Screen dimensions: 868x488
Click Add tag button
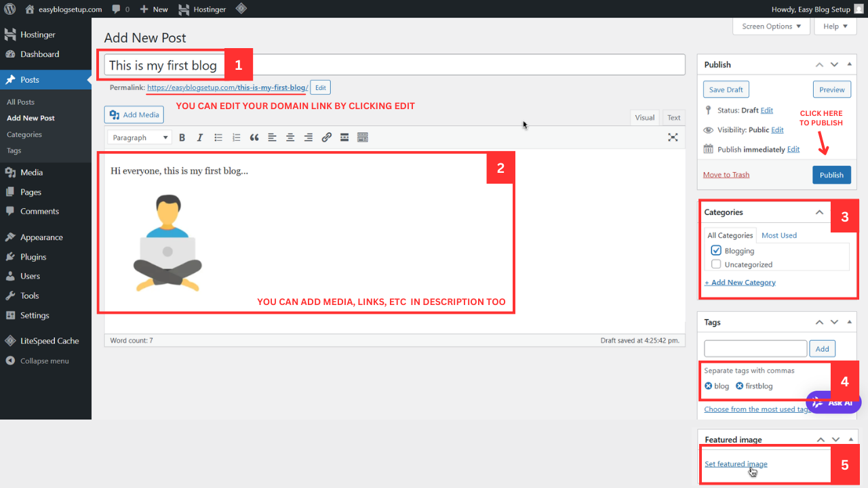(x=822, y=348)
